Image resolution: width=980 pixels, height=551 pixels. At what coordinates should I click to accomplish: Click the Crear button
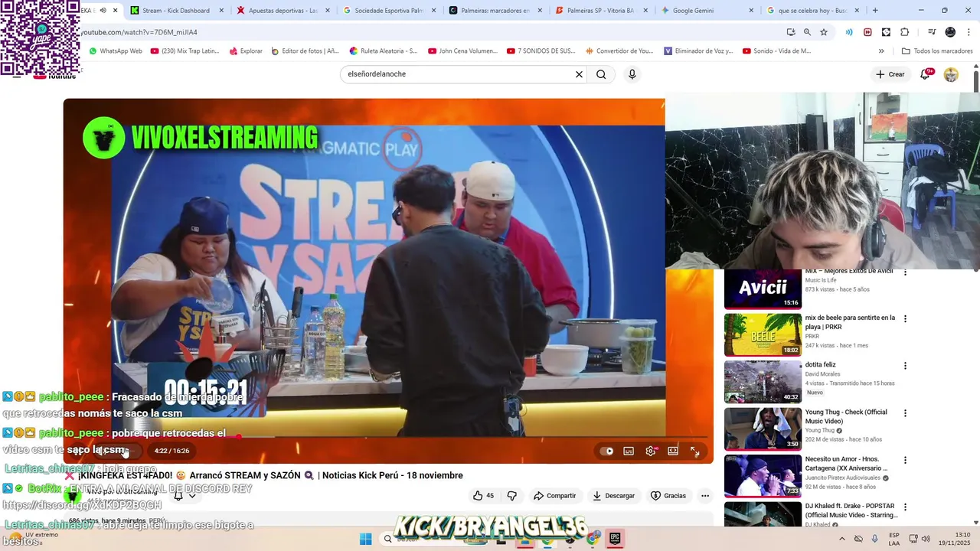(890, 74)
